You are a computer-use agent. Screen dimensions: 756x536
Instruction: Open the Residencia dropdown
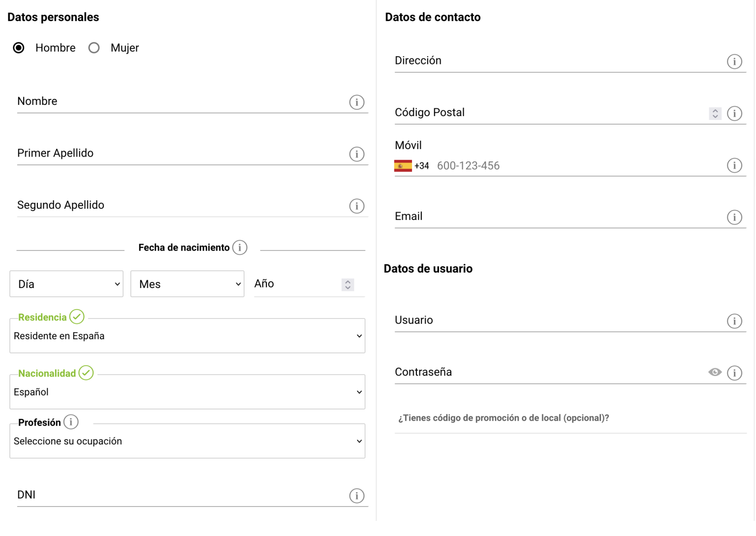188,336
